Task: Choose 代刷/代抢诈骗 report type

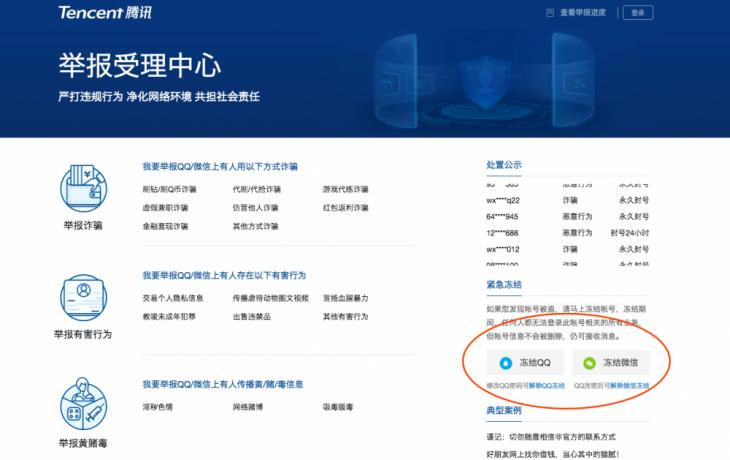Action: click(257, 189)
